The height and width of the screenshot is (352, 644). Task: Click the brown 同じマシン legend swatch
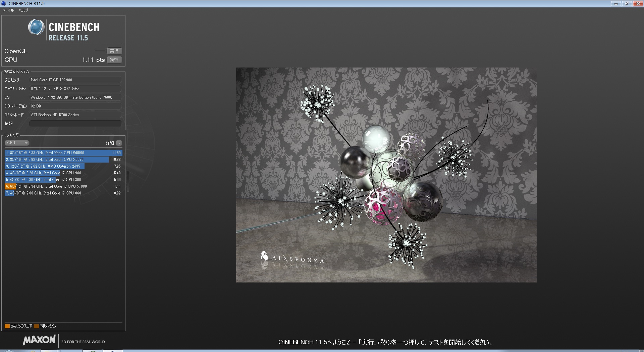click(x=36, y=326)
